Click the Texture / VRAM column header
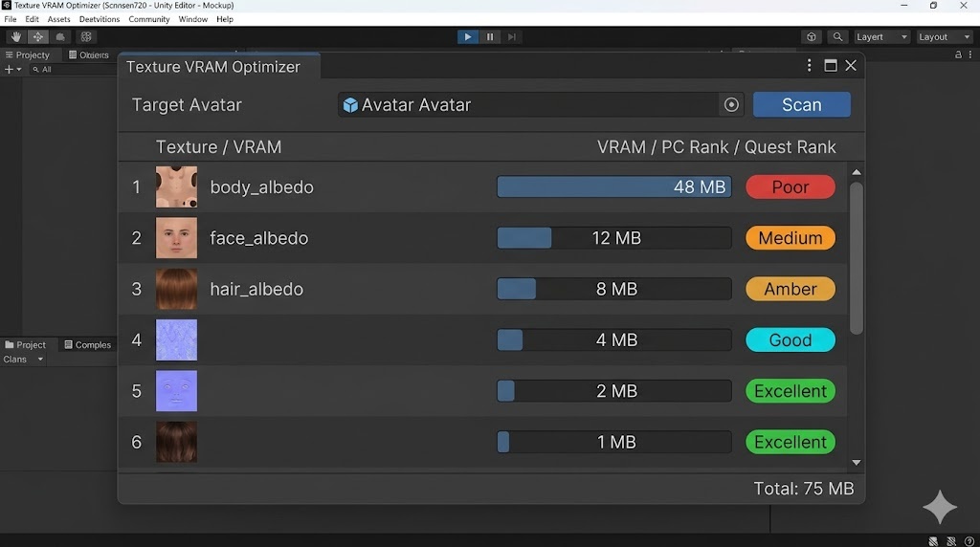This screenshot has height=547, width=980. point(218,147)
